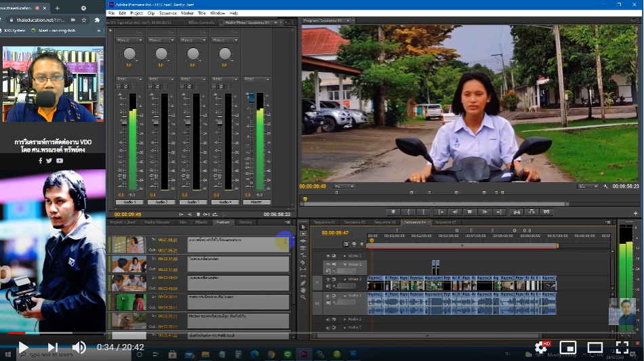Step back one frame in Program monitor

455,212
